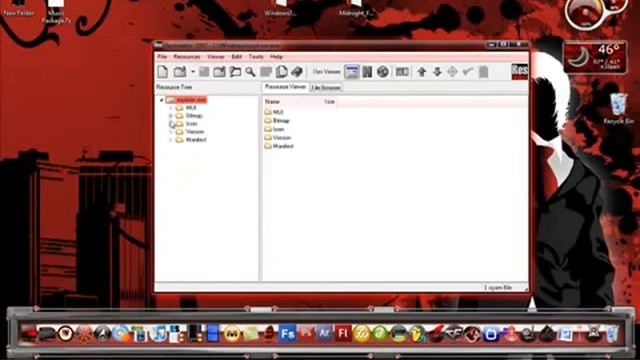Viewport: 640px width, 360px height.
Task: Expand the Version folder in Resource Tree
Action: pyautogui.click(x=171, y=132)
